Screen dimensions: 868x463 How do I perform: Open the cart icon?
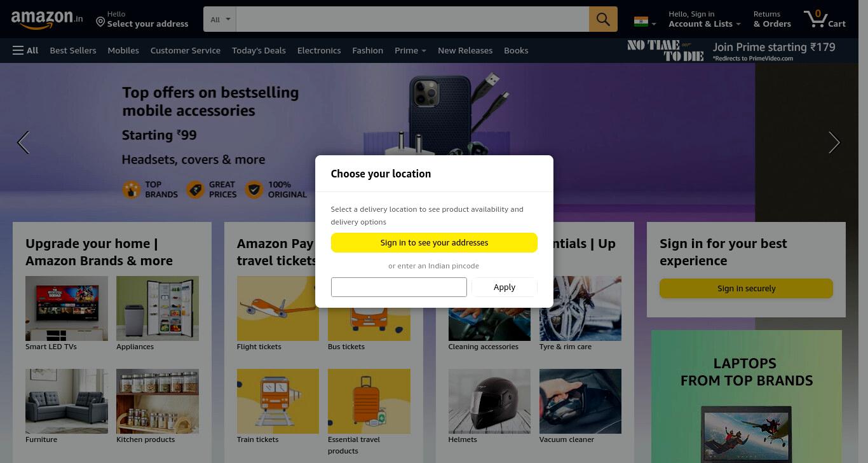[824, 19]
